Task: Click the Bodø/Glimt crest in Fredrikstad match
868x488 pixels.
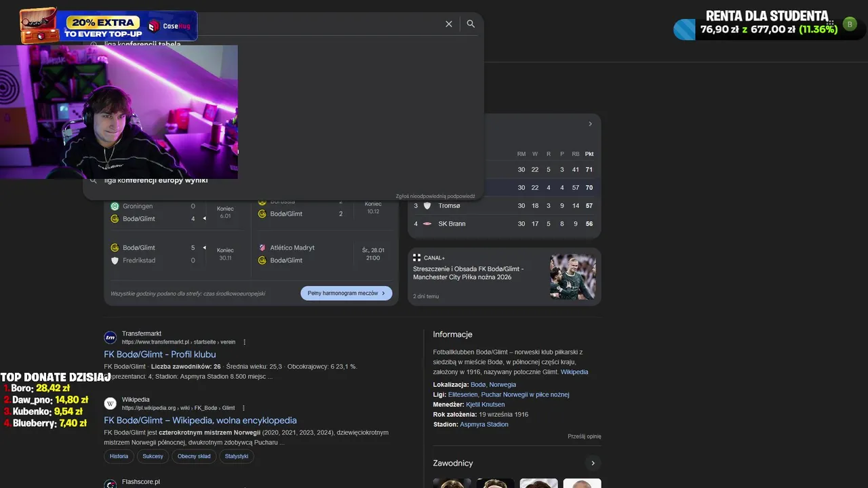Action: click(115, 247)
